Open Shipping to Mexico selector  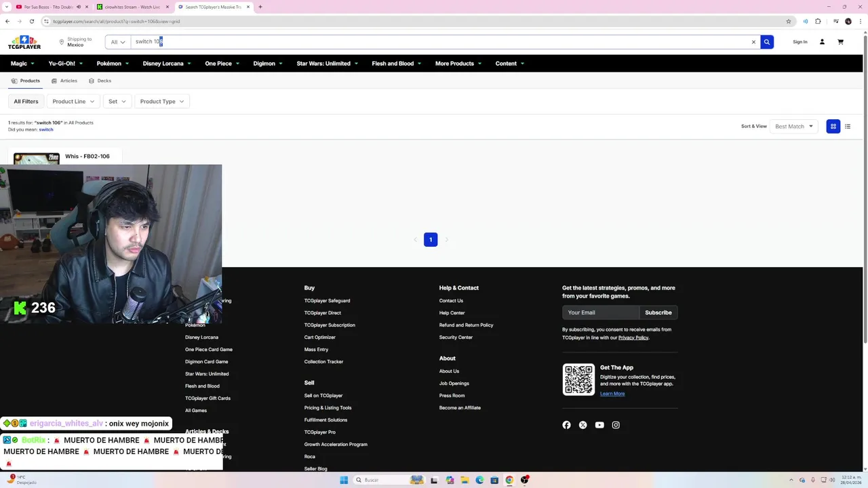(75, 42)
